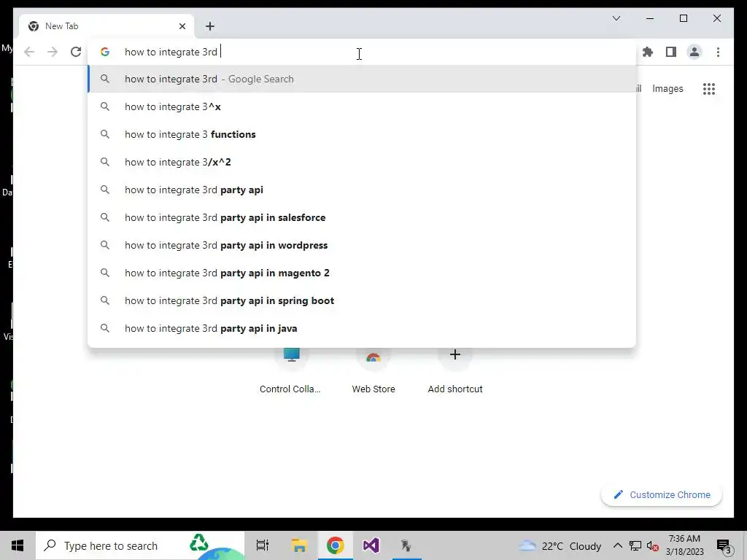Open the Extensions puzzle icon
Screen dimensions: 747x560
(648, 52)
